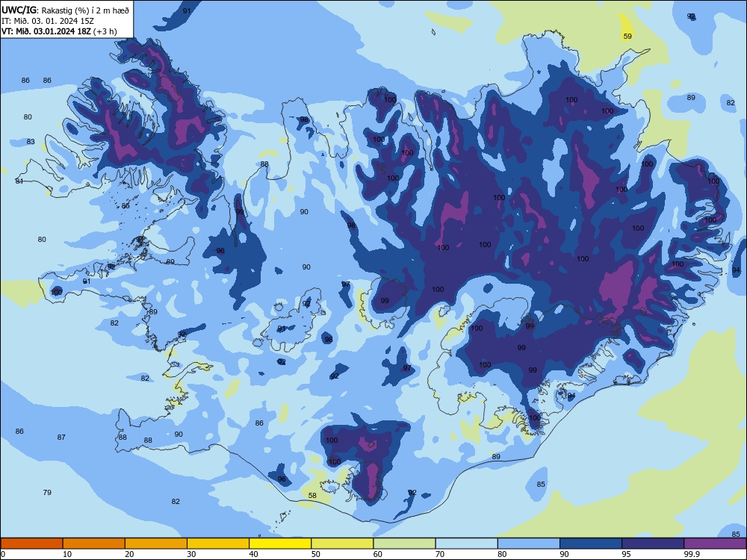Click the '87' value off the southwest coast
Viewport: 747px width, 560px height.
61,437
